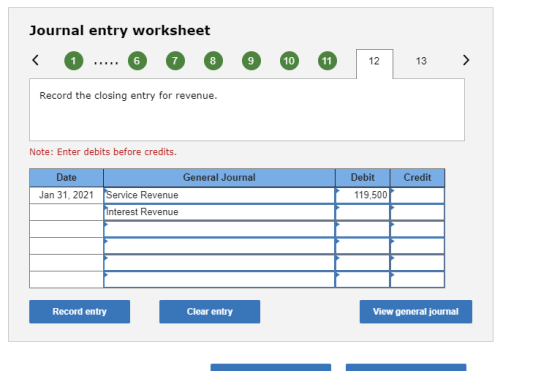Click the fifth row debit field
This screenshot has height=371, width=560.
[x=362, y=262]
